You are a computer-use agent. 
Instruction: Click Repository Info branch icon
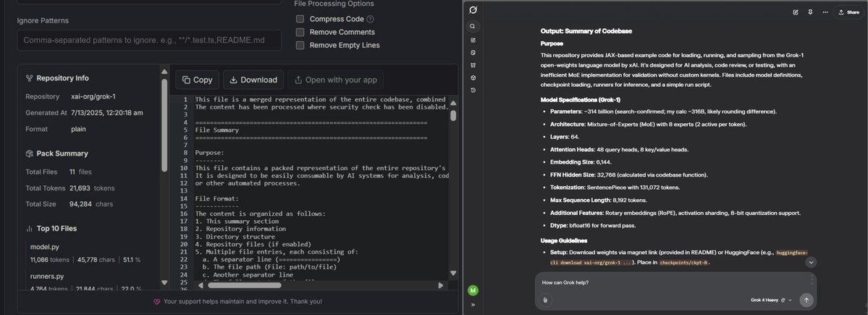30,78
